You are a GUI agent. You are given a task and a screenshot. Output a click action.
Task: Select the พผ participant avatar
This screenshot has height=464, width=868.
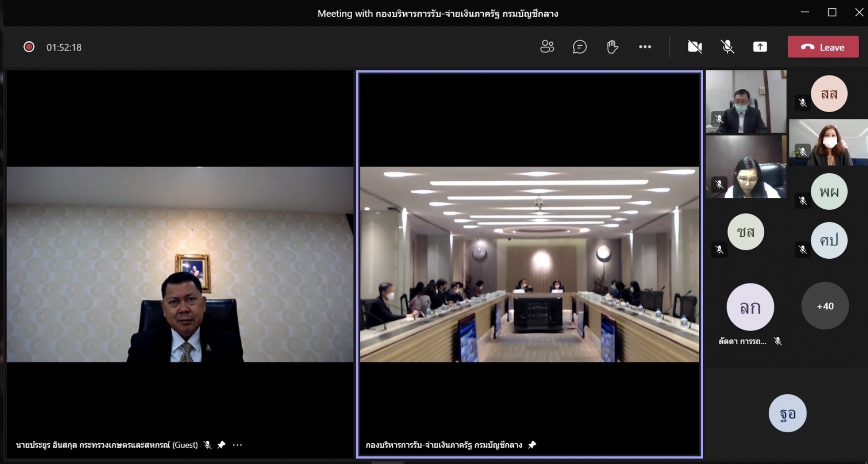click(829, 192)
